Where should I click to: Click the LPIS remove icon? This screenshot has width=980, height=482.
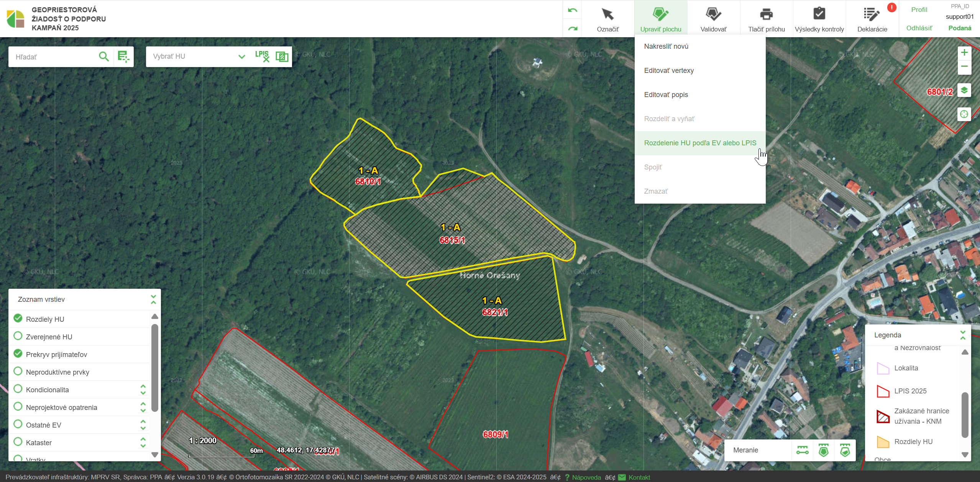click(262, 56)
